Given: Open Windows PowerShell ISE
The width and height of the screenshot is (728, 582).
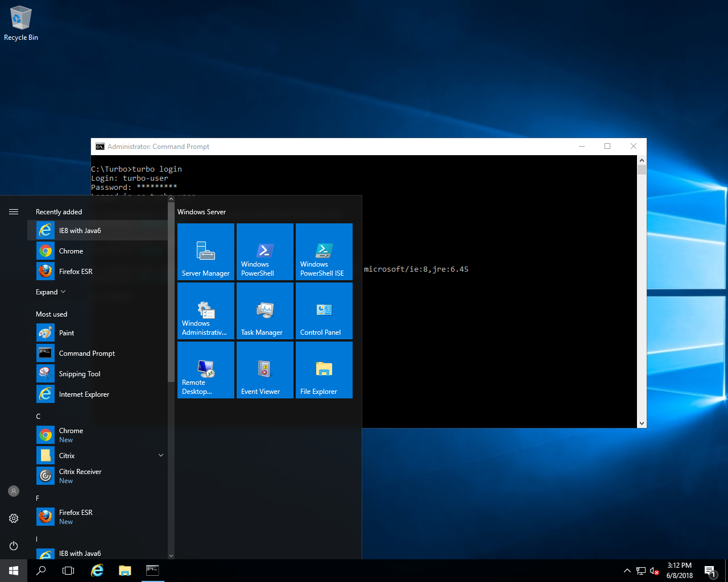Looking at the screenshot, I should pos(324,252).
